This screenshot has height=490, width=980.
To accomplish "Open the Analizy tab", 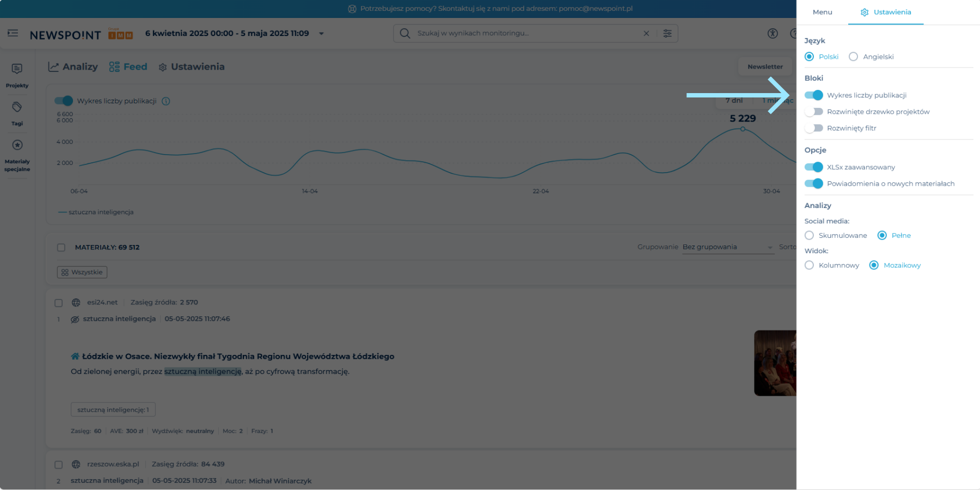I will pos(73,67).
